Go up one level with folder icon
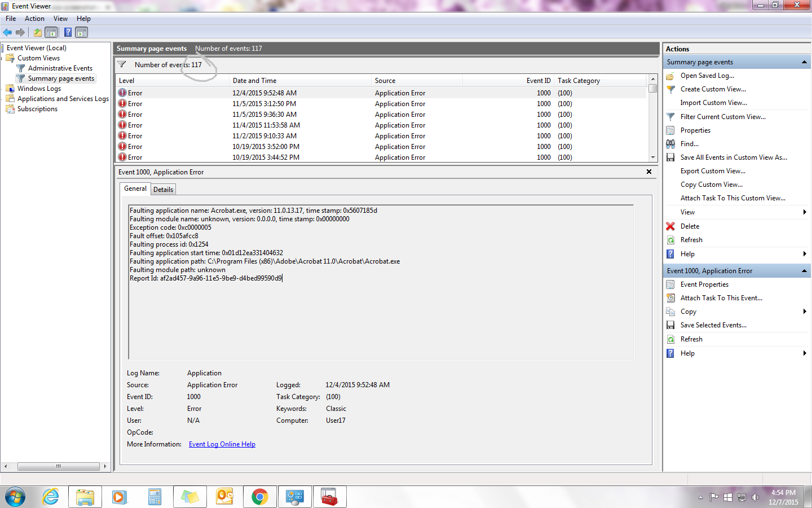 coord(37,32)
